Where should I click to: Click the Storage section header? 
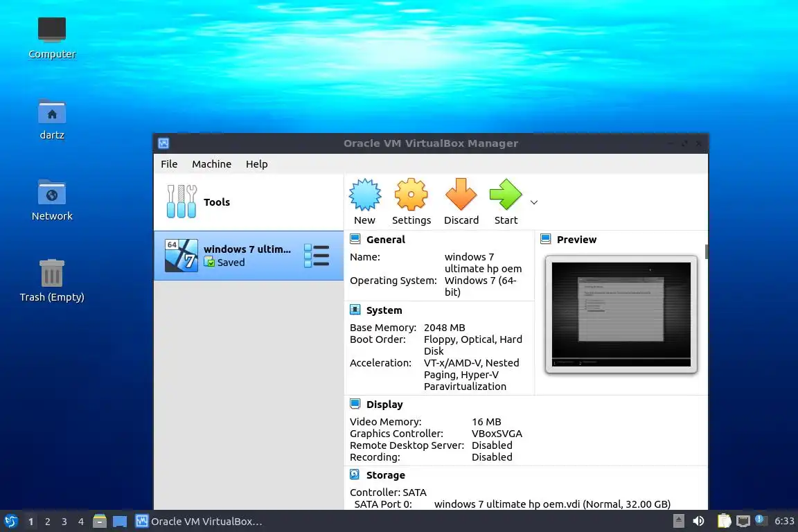pos(385,475)
